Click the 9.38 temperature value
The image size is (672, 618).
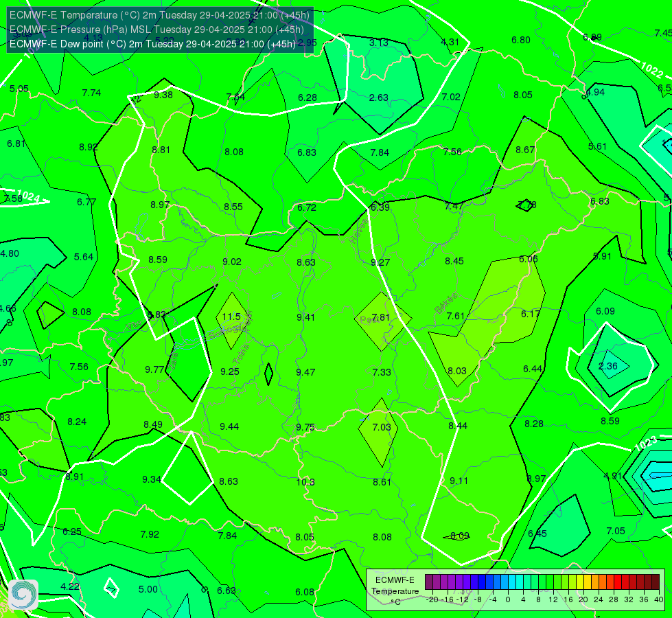(163, 95)
